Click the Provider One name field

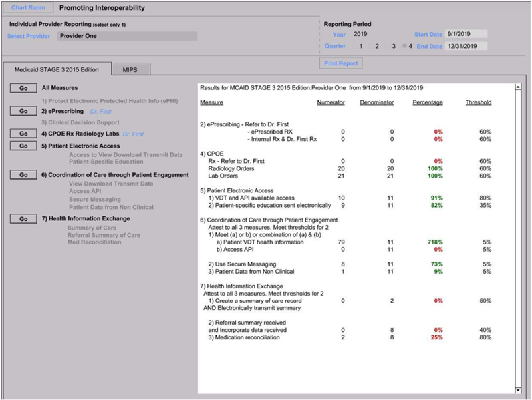tap(126, 36)
